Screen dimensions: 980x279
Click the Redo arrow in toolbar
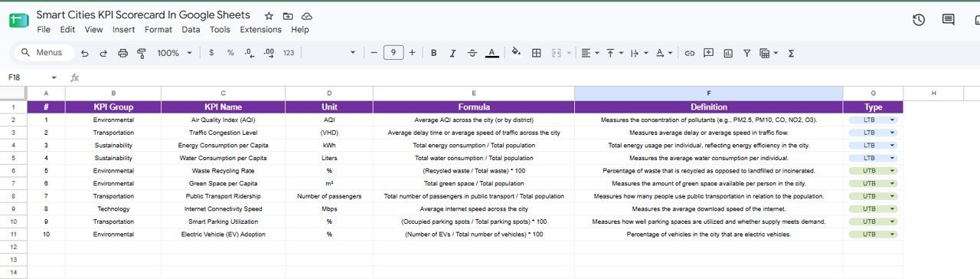[x=103, y=53]
